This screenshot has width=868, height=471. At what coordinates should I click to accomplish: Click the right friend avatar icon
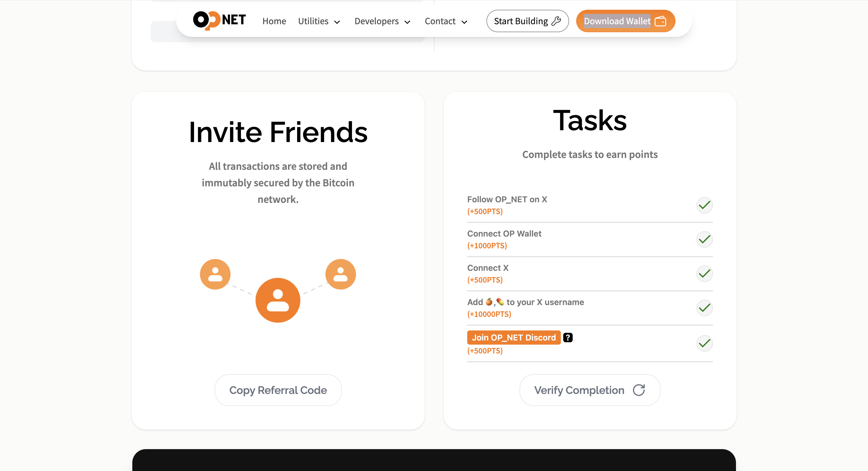point(340,274)
